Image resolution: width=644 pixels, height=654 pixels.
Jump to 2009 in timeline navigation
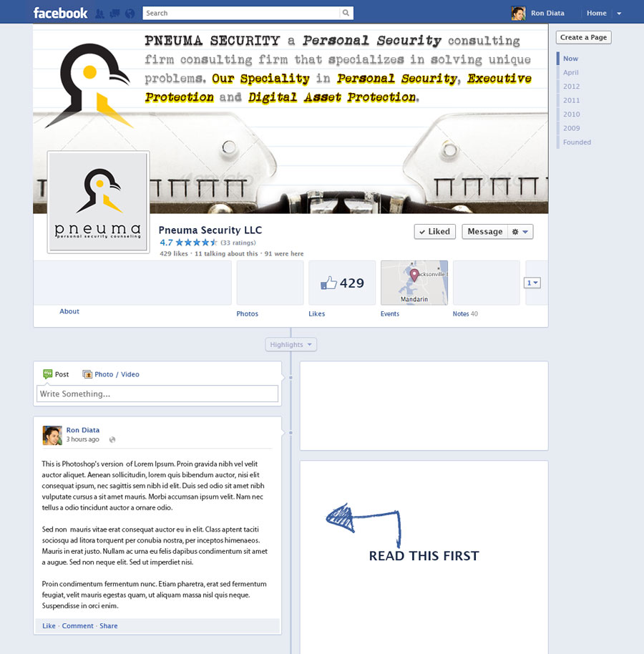tap(572, 129)
